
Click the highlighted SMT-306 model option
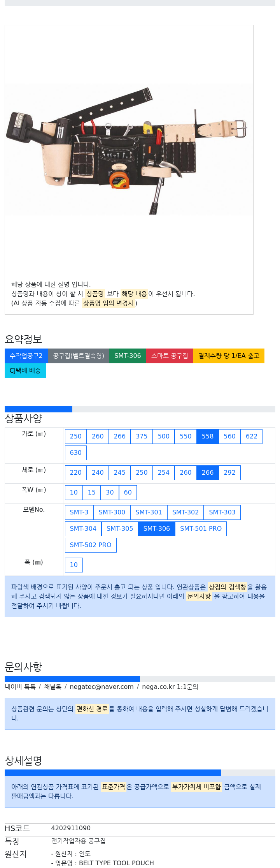pyautogui.click(x=157, y=529)
